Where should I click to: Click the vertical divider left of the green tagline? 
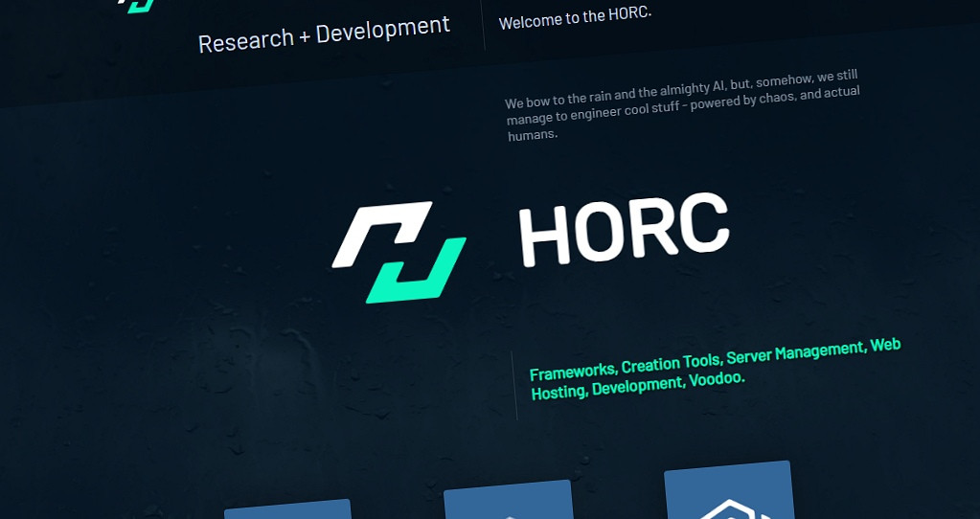[x=513, y=385]
